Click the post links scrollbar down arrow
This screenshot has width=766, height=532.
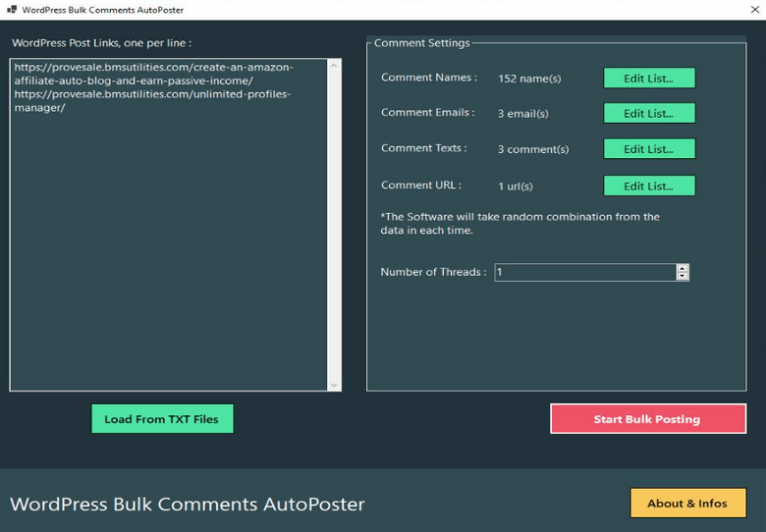point(334,385)
